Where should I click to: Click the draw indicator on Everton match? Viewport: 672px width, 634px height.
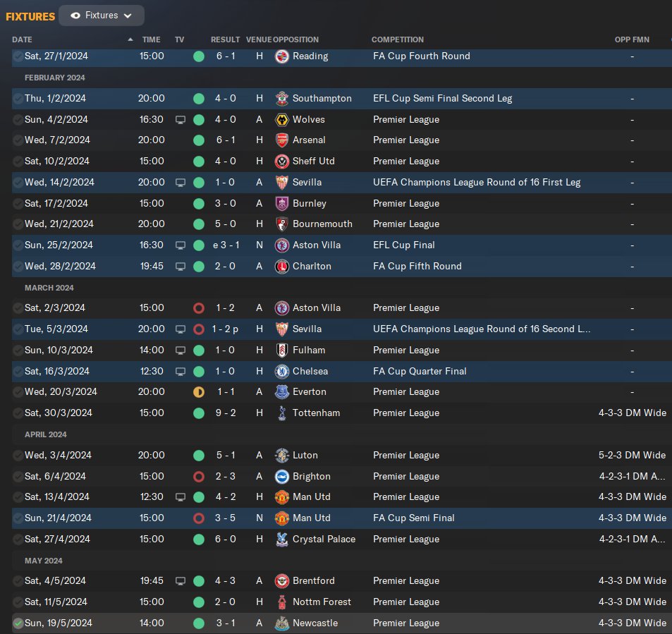tap(199, 392)
